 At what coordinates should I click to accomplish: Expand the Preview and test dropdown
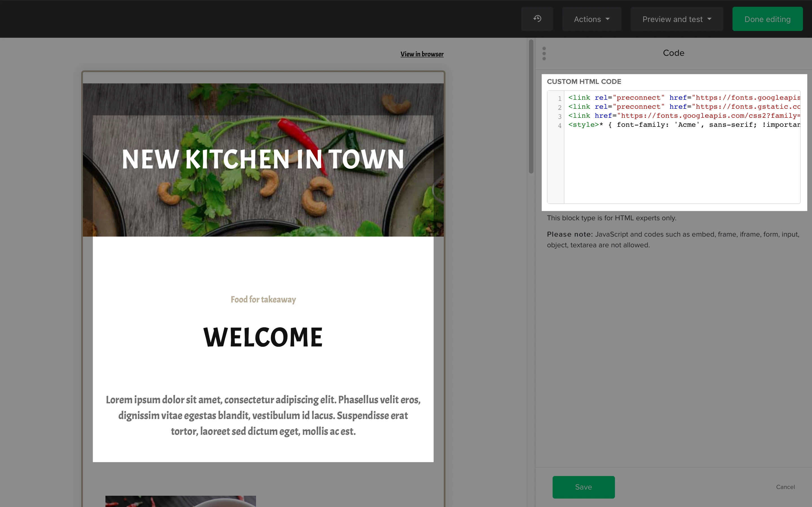point(676,19)
